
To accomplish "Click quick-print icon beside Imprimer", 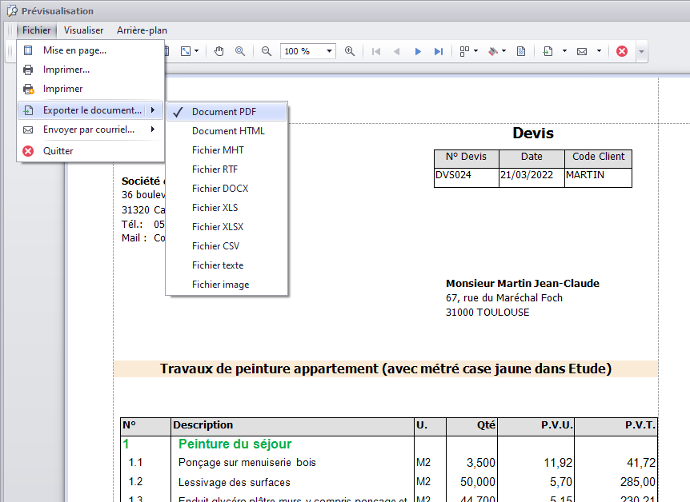I will point(28,89).
